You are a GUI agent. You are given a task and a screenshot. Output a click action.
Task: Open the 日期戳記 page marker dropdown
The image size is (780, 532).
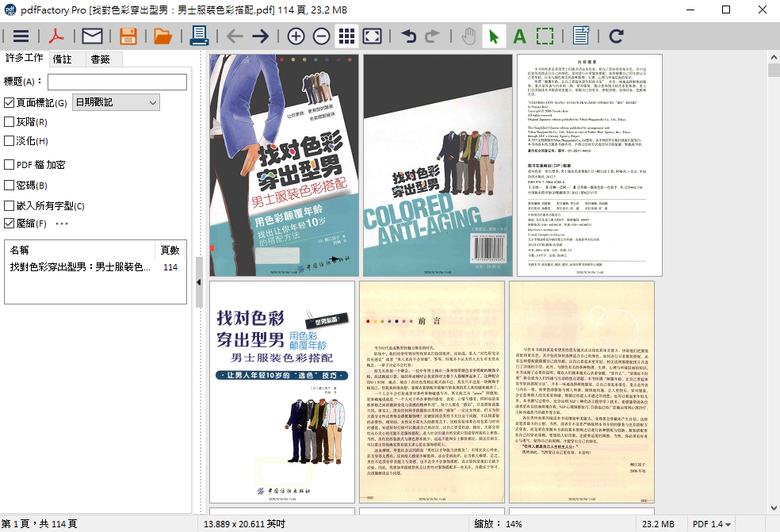(116, 102)
